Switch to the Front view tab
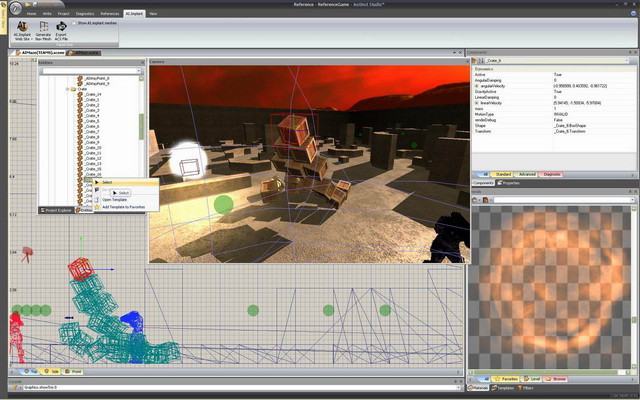640x400 pixels. [73, 372]
